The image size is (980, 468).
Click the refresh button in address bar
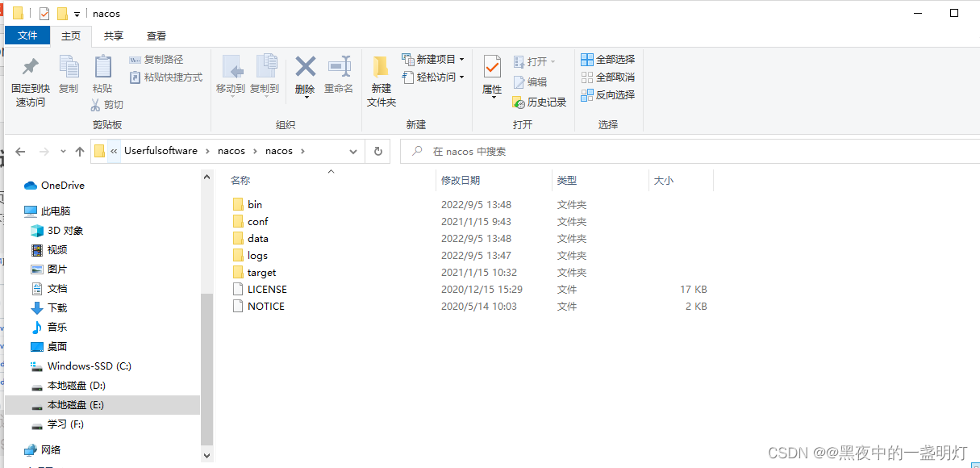click(377, 151)
